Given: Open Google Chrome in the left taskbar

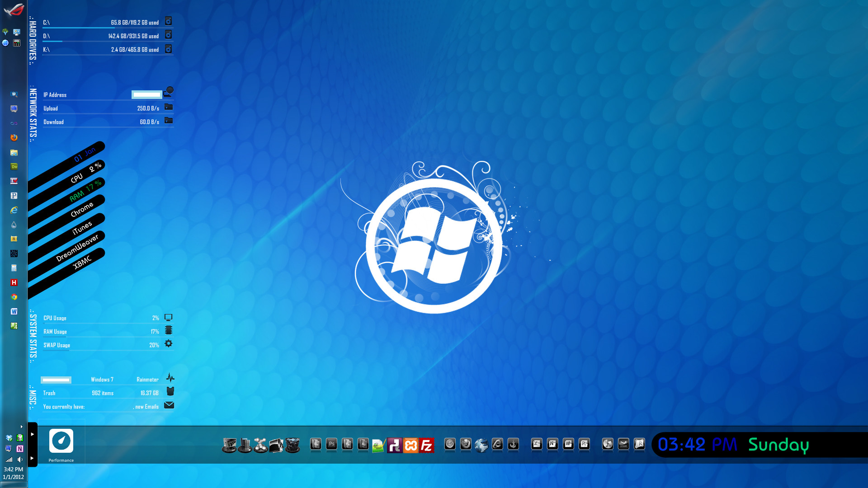Looking at the screenshot, I should tap(14, 297).
